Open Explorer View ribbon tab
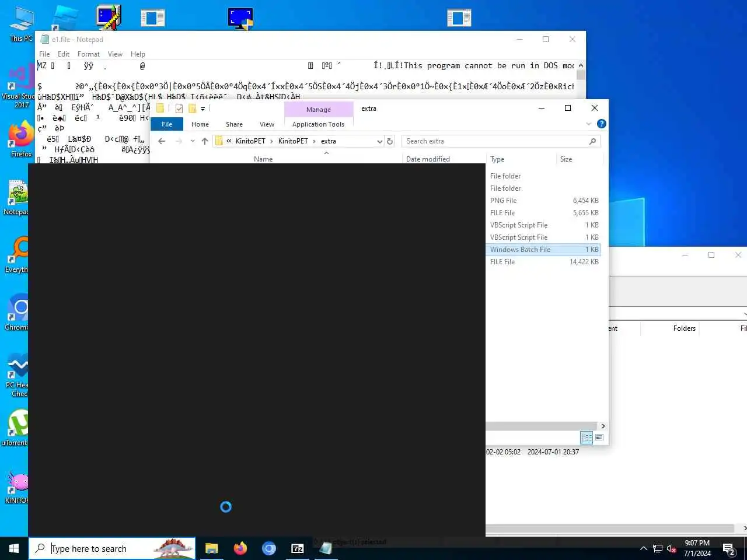 pyautogui.click(x=267, y=124)
